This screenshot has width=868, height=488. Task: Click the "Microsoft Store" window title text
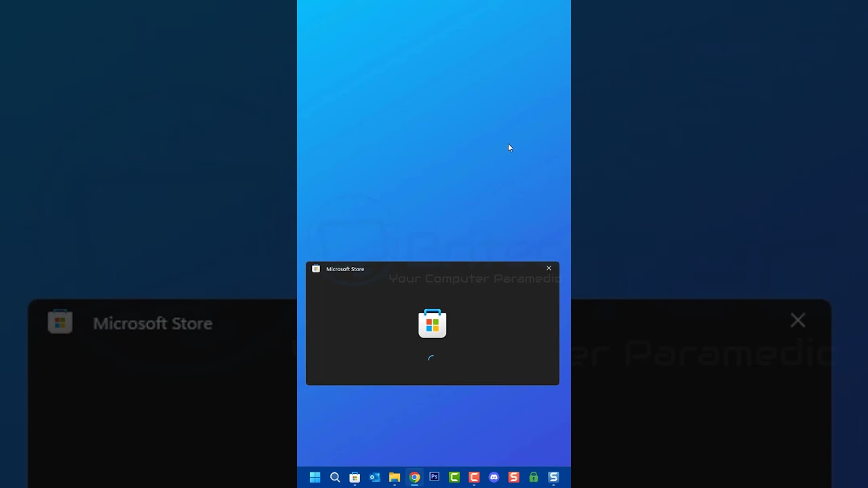point(345,269)
